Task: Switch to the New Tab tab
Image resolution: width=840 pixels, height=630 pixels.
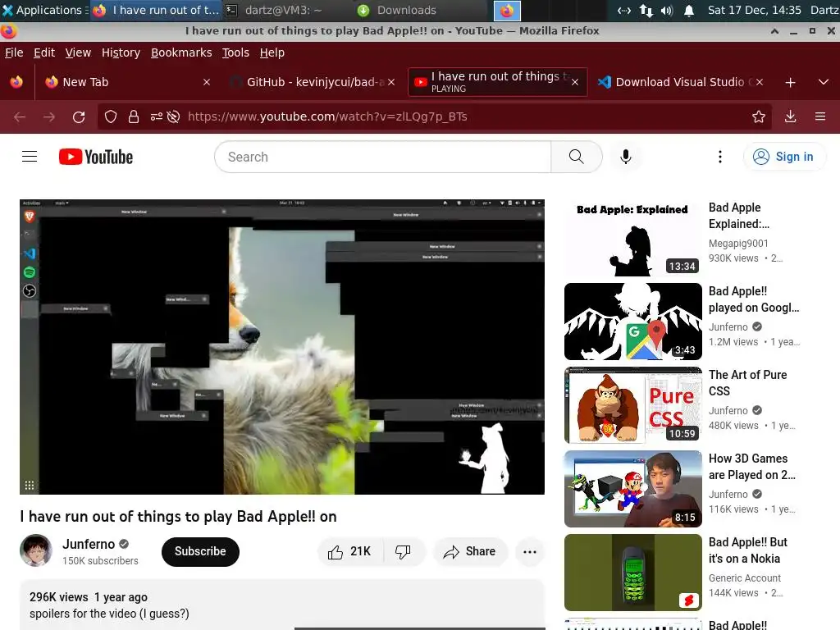Action: click(x=127, y=82)
